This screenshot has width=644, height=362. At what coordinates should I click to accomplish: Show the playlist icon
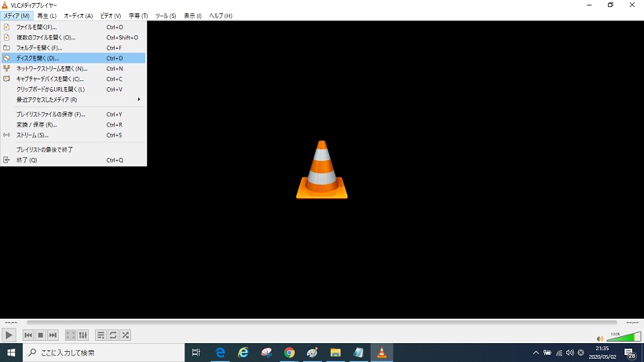point(101,335)
